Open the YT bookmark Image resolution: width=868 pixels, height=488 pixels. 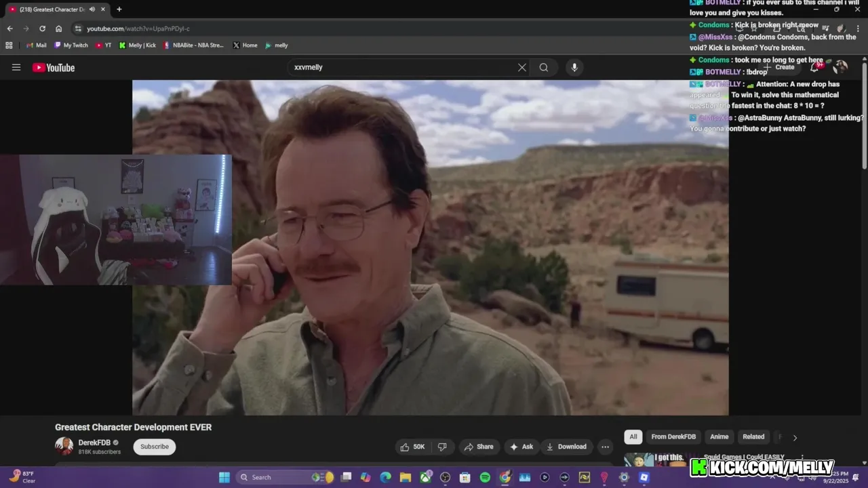coord(104,45)
